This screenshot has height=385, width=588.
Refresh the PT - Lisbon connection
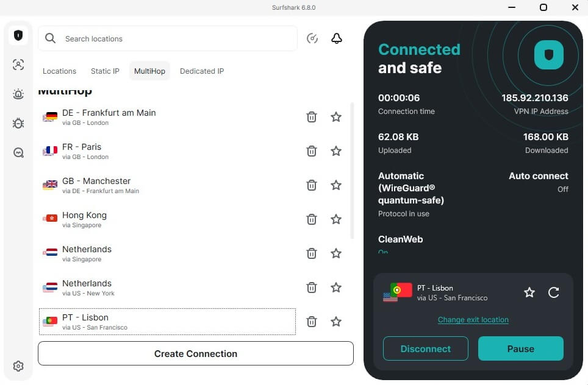553,292
